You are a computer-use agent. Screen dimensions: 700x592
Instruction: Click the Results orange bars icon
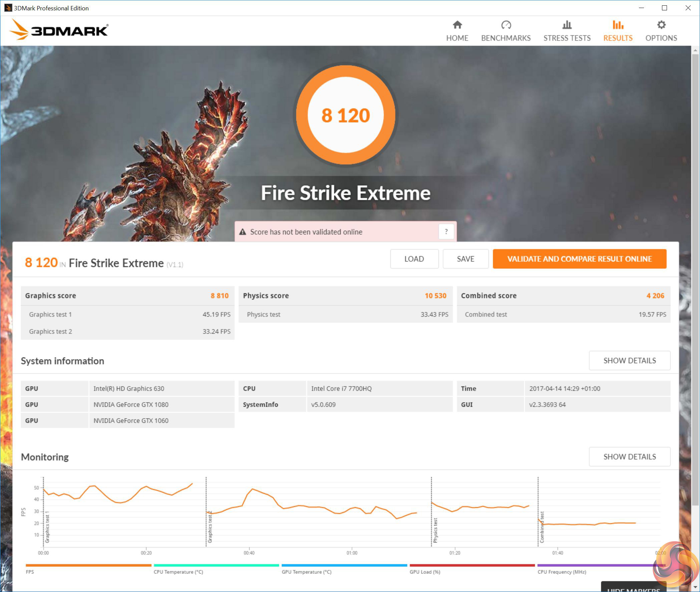click(x=618, y=25)
